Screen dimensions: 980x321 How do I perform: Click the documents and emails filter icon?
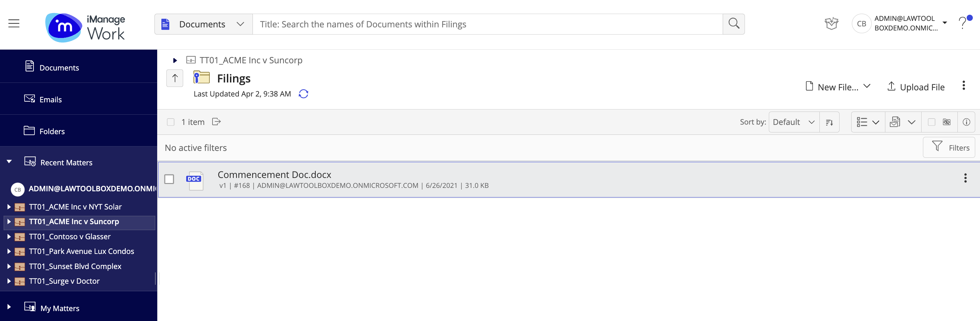(x=895, y=122)
